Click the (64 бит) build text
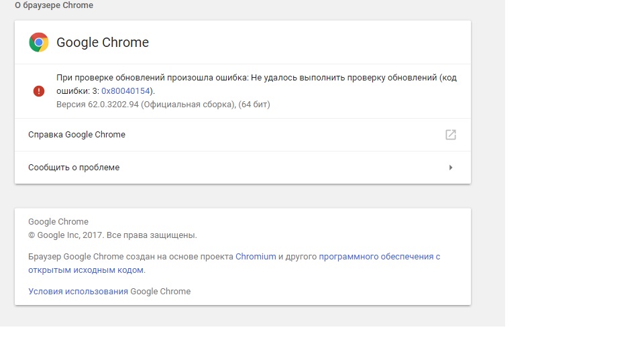The width and height of the screenshot is (644, 362). [254, 105]
